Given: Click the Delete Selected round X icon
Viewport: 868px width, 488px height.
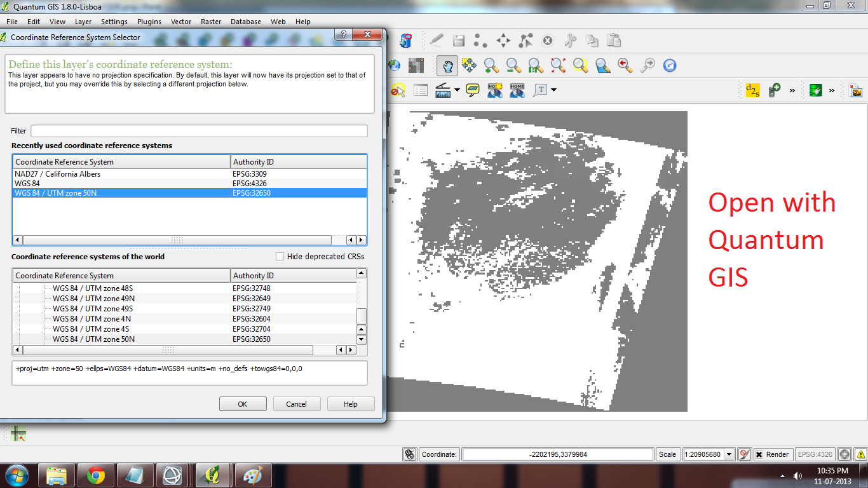Looking at the screenshot, I should [x=547, y=41].
